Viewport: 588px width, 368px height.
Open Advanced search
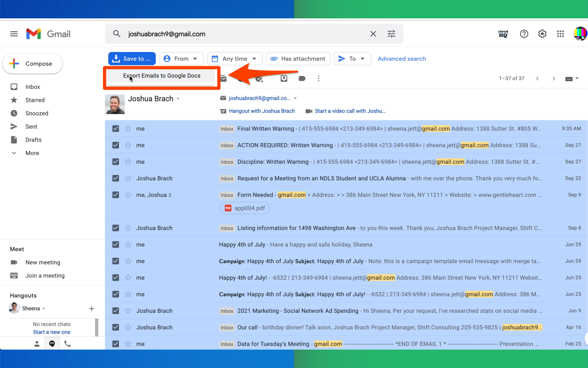[x=402, y=58]
